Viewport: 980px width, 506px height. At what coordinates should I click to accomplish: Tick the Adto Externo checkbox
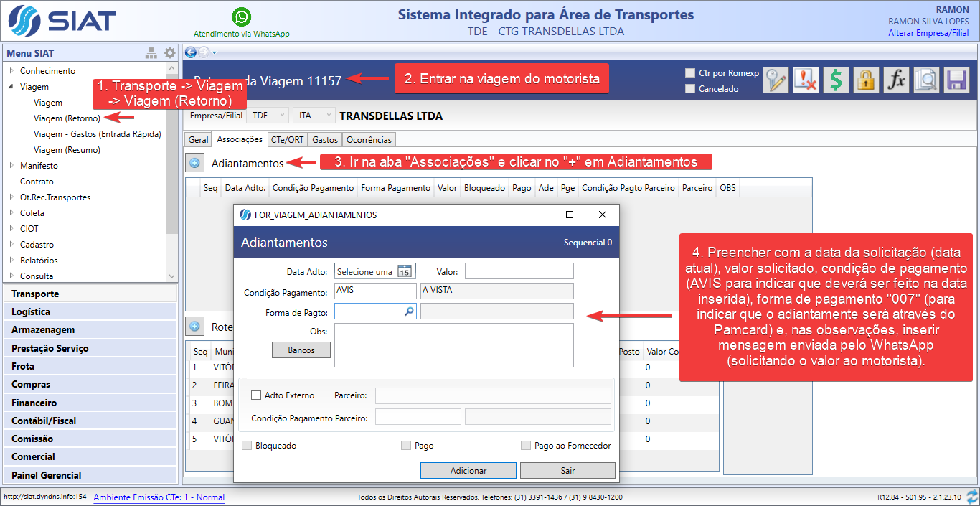pos(256,395)
